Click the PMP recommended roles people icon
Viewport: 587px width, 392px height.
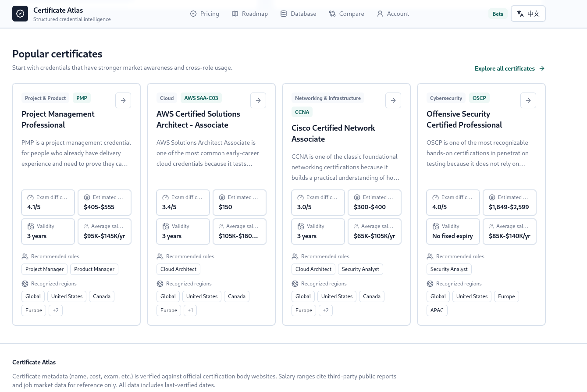tap(25, 257)
